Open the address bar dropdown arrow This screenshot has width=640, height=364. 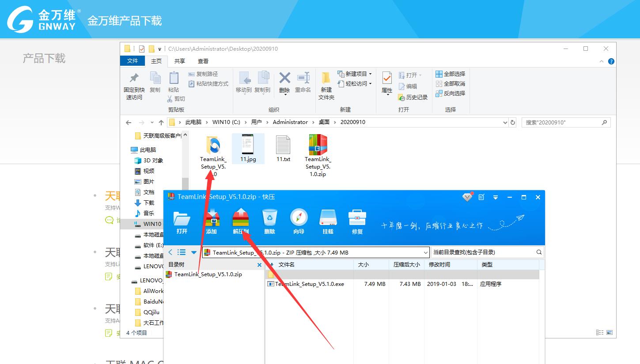coord(504,122)
